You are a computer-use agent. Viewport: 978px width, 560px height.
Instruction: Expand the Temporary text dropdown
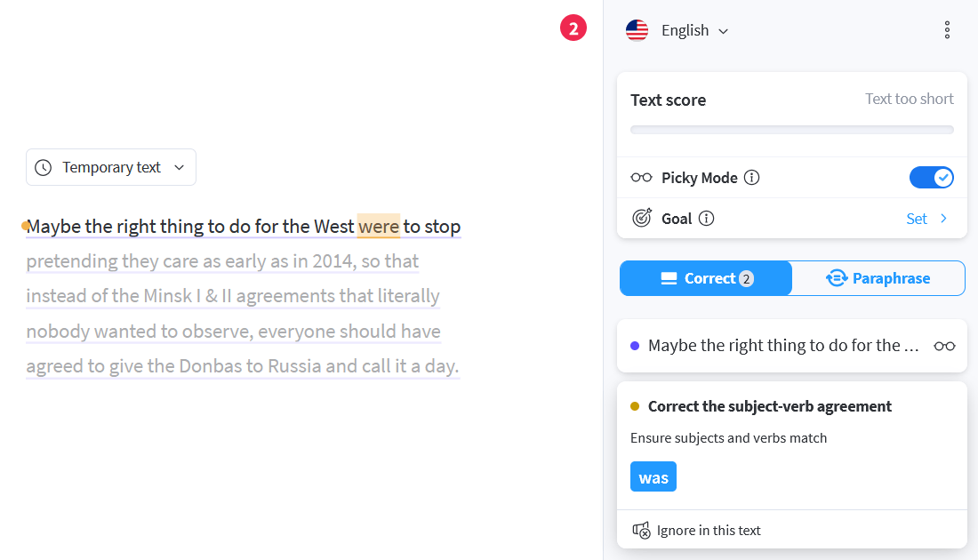tap(111, 167)
